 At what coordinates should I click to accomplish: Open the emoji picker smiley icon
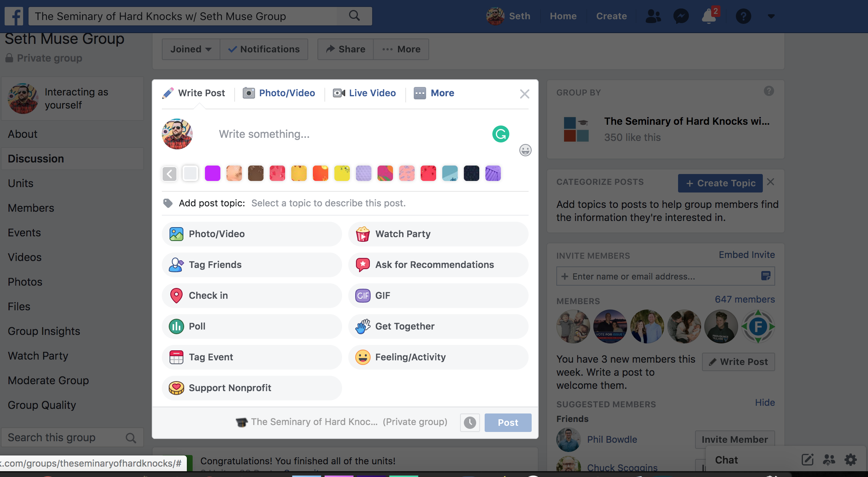[526, 150]
